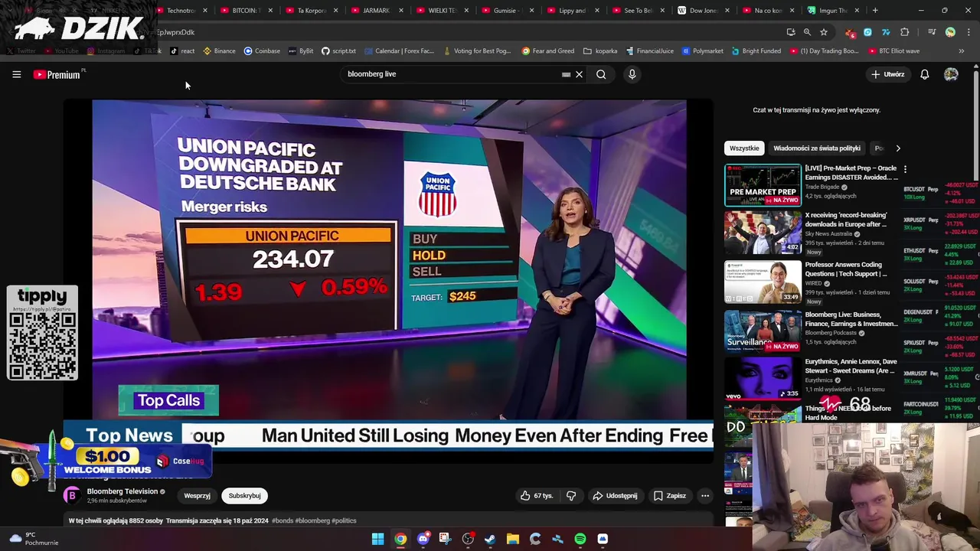Open WIRED Professor Answers Coding thumbnail
This screenshot has height=551, width=980.
[x=763, y=282]
